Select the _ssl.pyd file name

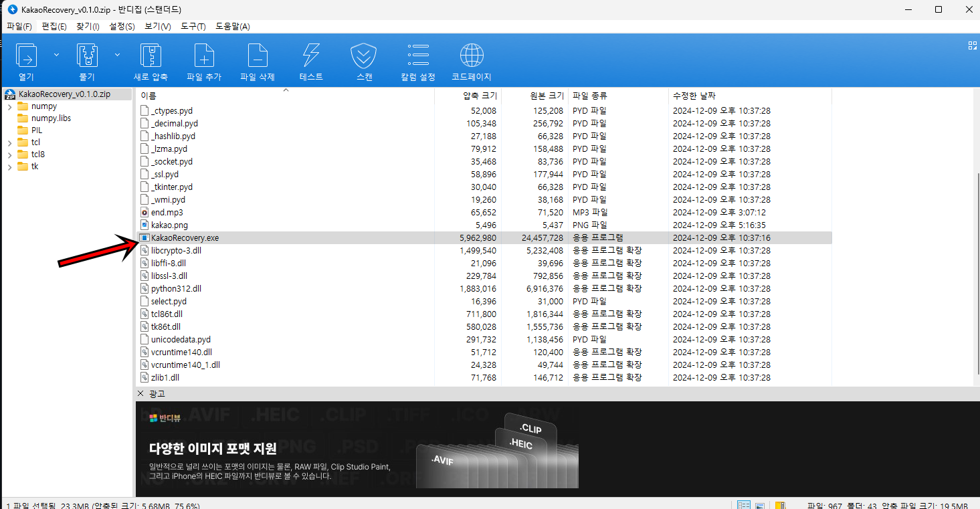[x=165, y=174]
